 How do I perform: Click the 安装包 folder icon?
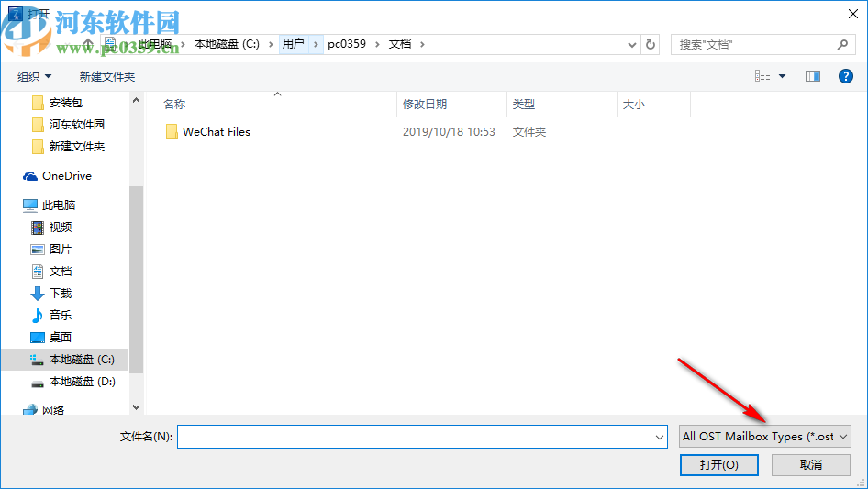(38, 103)
